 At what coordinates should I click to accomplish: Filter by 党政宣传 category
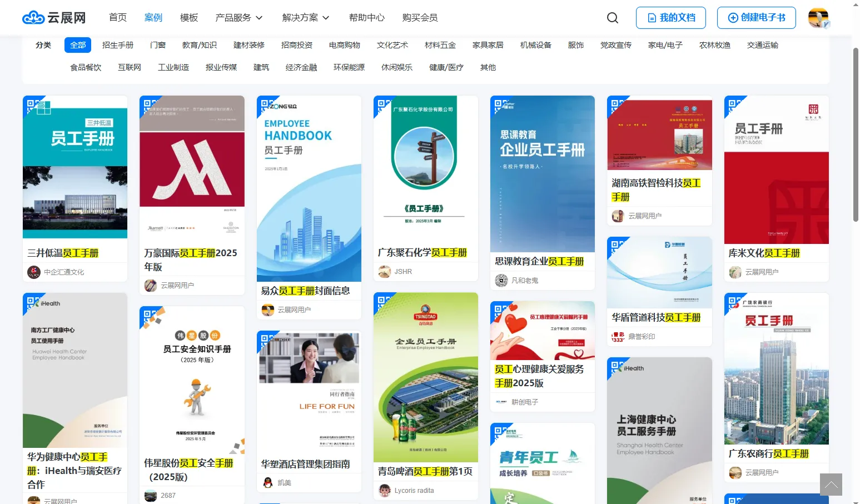pyautogui.click(x=616, y=45)
